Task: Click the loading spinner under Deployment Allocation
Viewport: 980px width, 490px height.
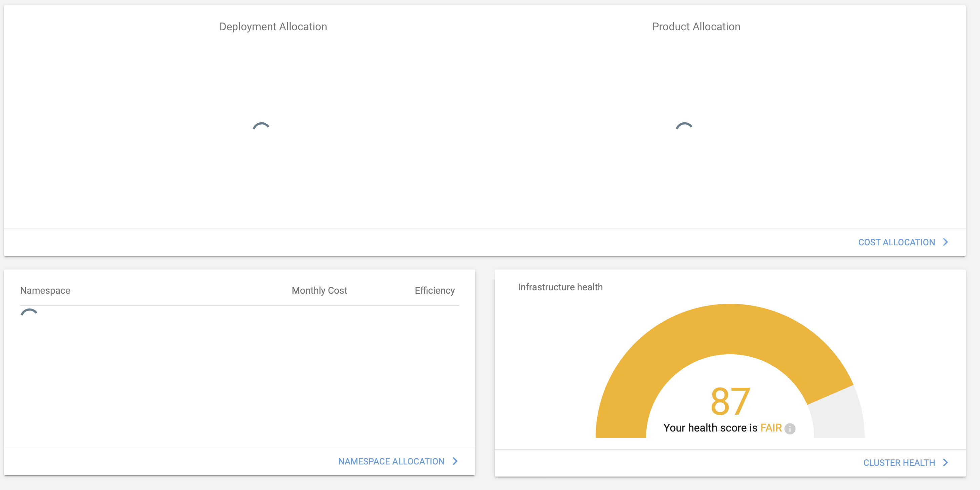Action: (x=262, y=128)
